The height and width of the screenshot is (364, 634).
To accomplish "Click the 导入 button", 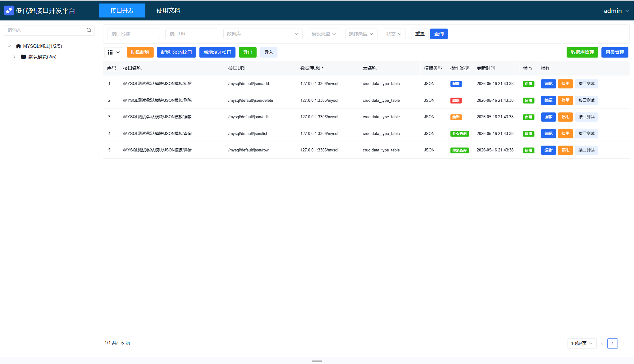I will [x=269, y=52].
